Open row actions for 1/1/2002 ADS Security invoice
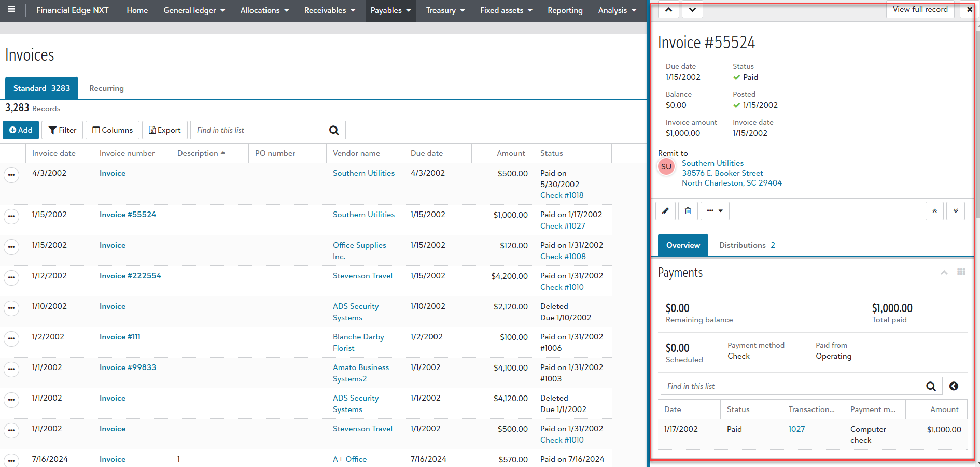Image resolution: width=980 pixels, height=467 pixels. pos(11,400)
